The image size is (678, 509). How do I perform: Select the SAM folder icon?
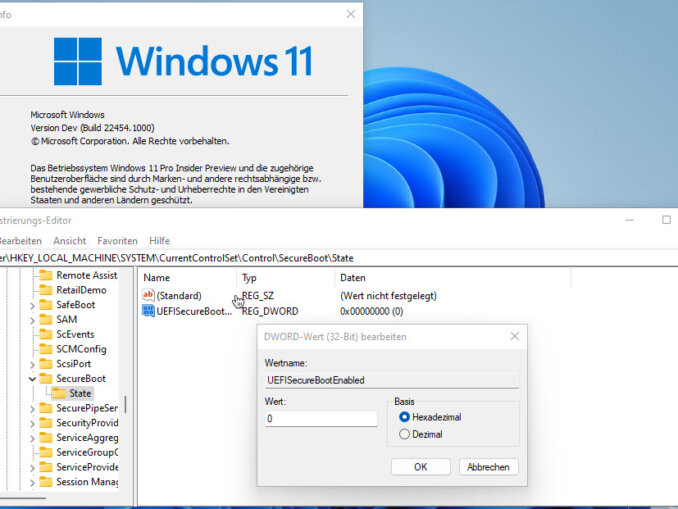[x=46, y=319]
